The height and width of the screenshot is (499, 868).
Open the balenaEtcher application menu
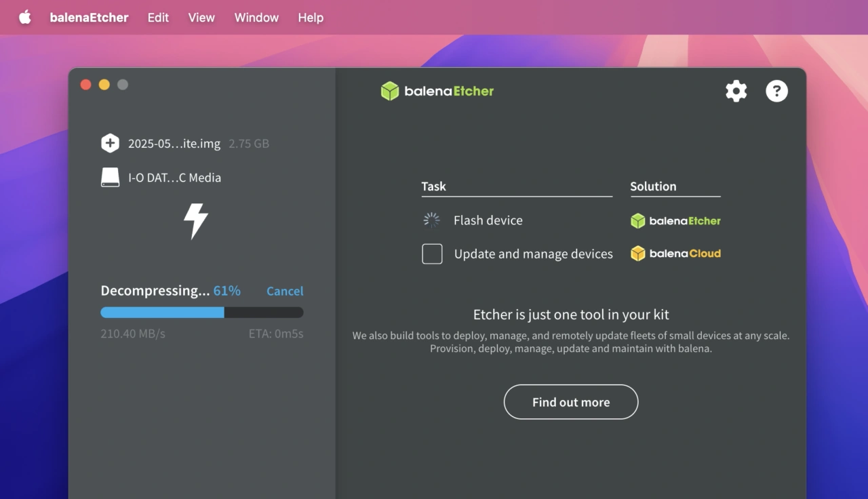tap(89, 18)
